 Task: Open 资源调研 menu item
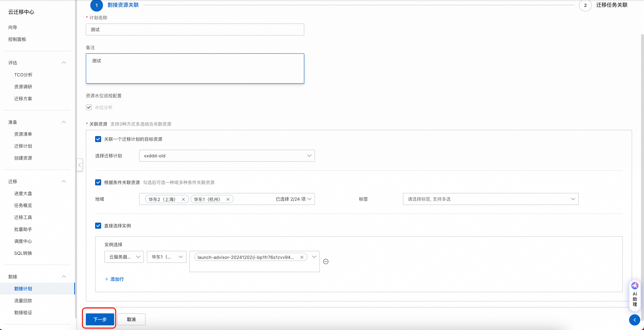tap(23, 87)
